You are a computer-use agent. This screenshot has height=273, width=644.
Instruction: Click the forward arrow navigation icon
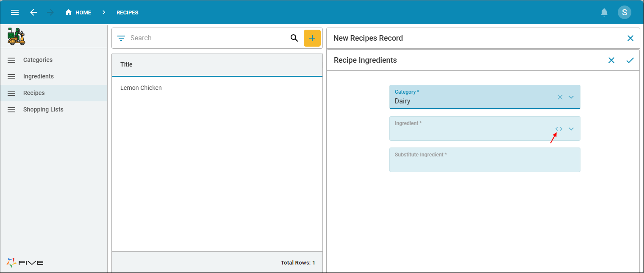[50, 12]
